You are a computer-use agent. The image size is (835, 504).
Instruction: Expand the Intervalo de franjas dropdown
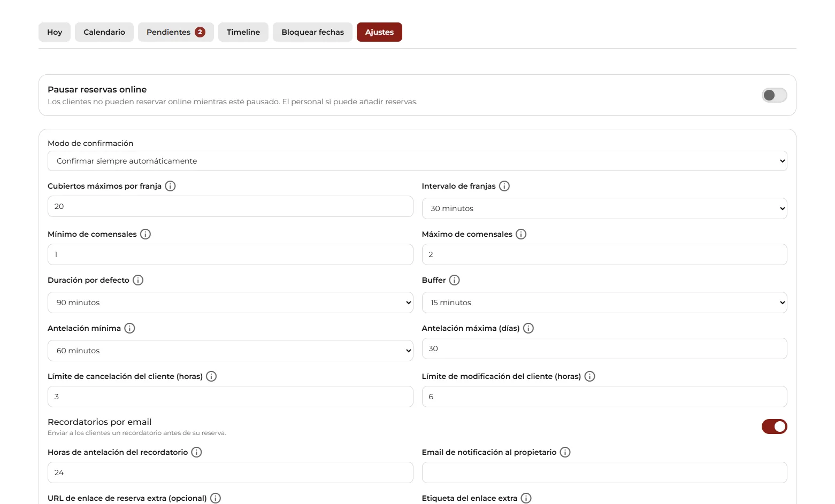604,208
